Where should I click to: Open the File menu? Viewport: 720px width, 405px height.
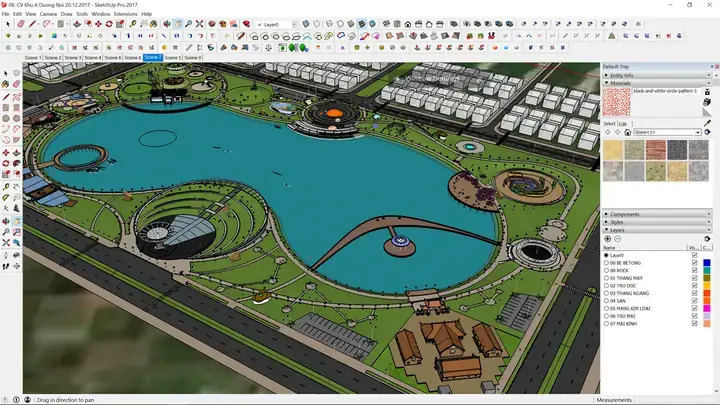(x=6, y=14)
